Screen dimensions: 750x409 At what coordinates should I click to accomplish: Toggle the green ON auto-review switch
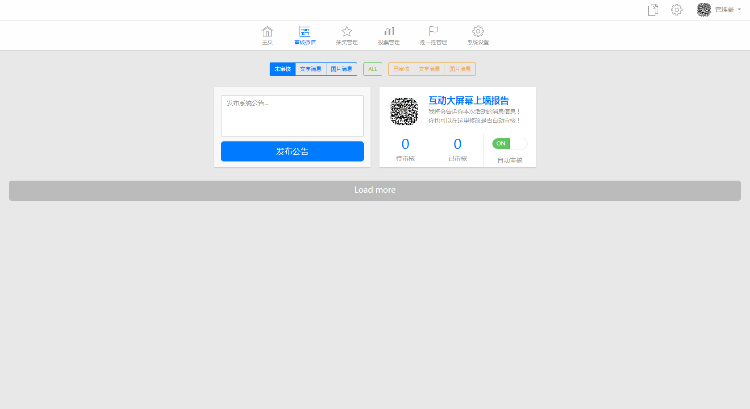[x=509, y=144]
